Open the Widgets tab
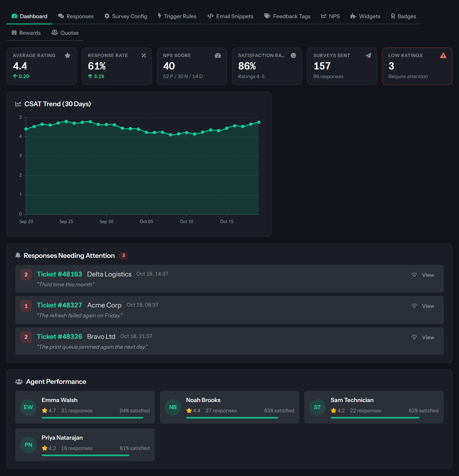The height and width of the screenshot is (476, 459). pos(365,16)
